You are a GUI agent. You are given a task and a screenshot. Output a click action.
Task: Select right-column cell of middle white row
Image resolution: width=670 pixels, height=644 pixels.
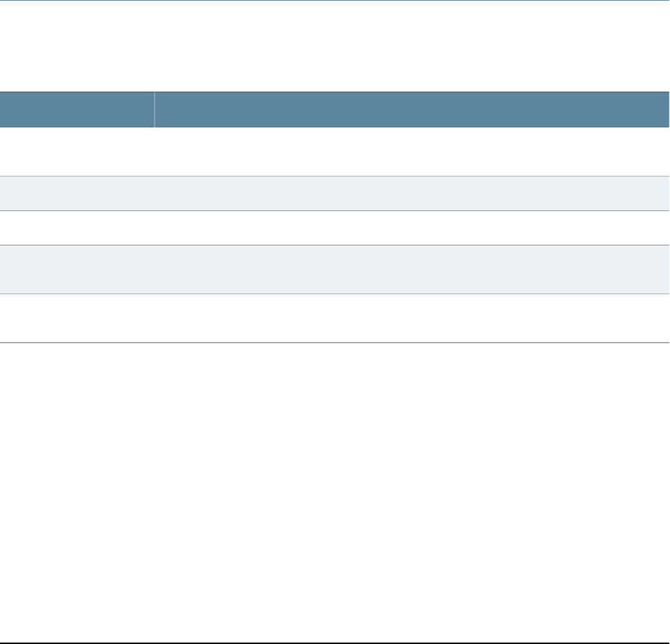pyautogui.click(x=412, y=228)
